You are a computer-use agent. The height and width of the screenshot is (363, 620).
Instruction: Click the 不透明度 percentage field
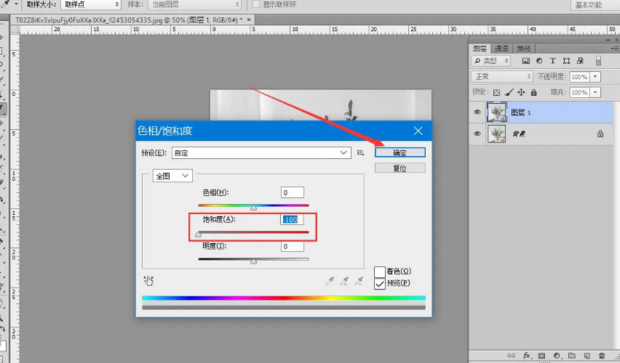[x=579, y=77]
